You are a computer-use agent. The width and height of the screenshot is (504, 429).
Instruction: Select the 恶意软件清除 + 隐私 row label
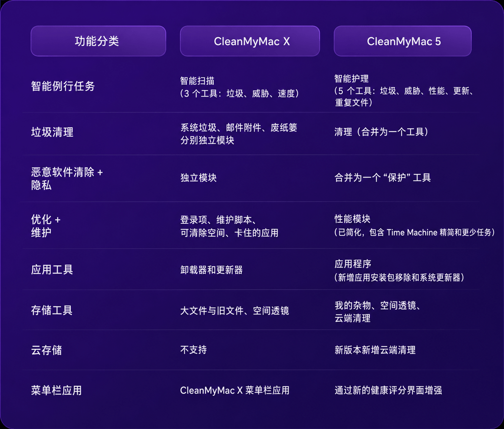pyautogui.click(x=67, y=179)
